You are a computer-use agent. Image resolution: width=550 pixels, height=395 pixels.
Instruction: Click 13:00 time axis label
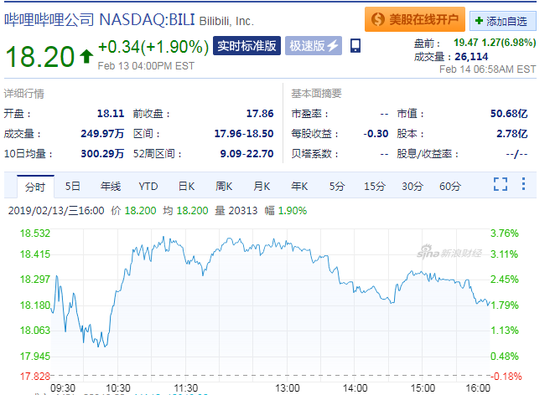coord(287,388)
